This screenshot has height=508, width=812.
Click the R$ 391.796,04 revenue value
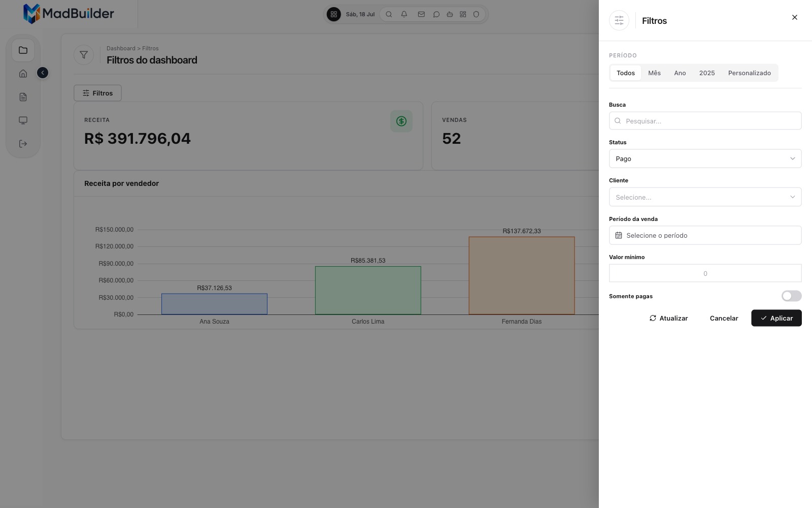tap(138, 138)
